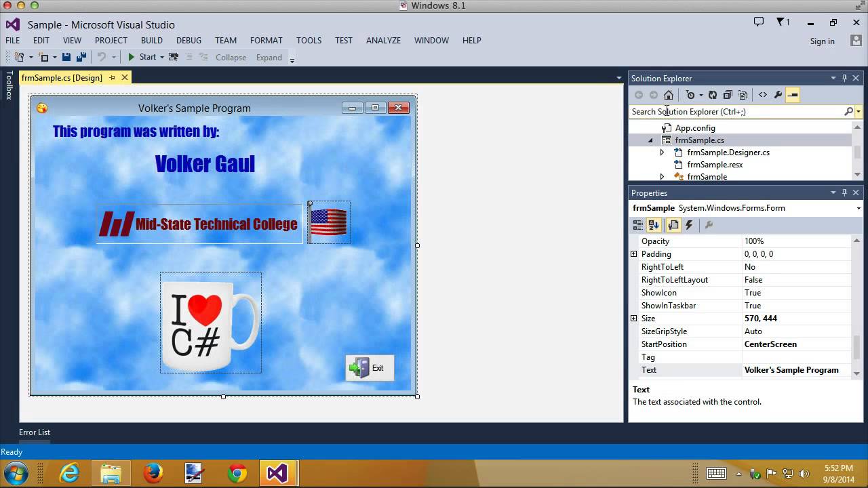Image resolution: width=868 pixels, height=488 pixels.
Task: Select the StartPosition CenterScreen value
Action: click(797, 344)
